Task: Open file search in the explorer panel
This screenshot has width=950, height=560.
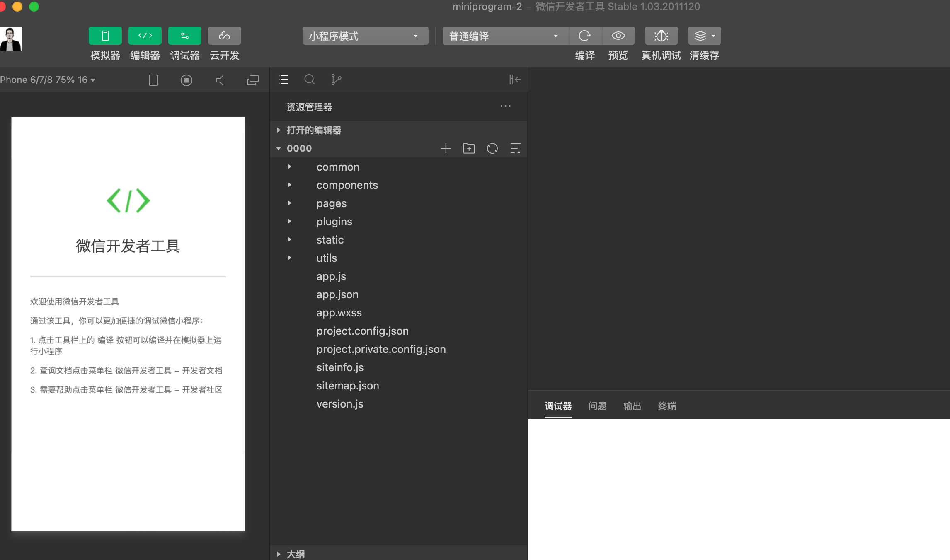Action: pyautogui.click(x=310, y=80)
